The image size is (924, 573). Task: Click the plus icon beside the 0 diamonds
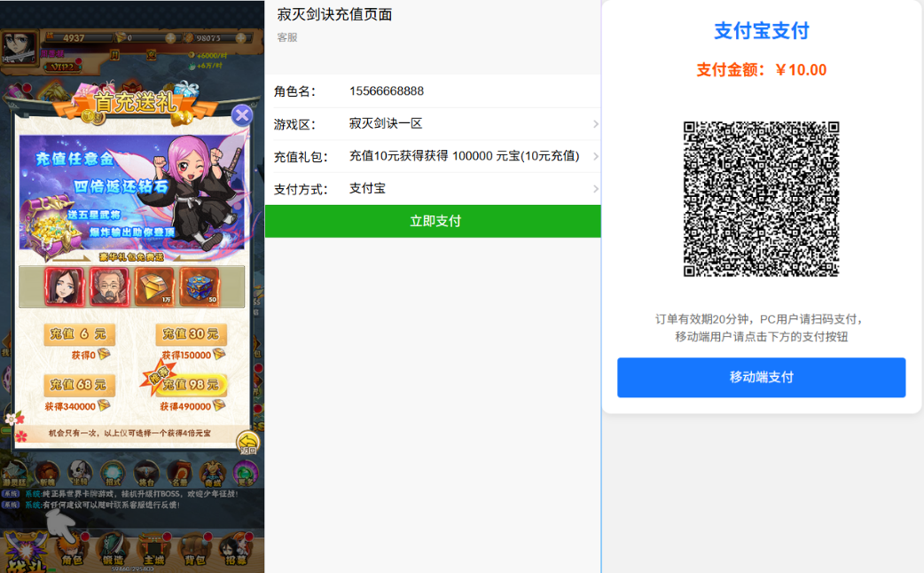170,38
